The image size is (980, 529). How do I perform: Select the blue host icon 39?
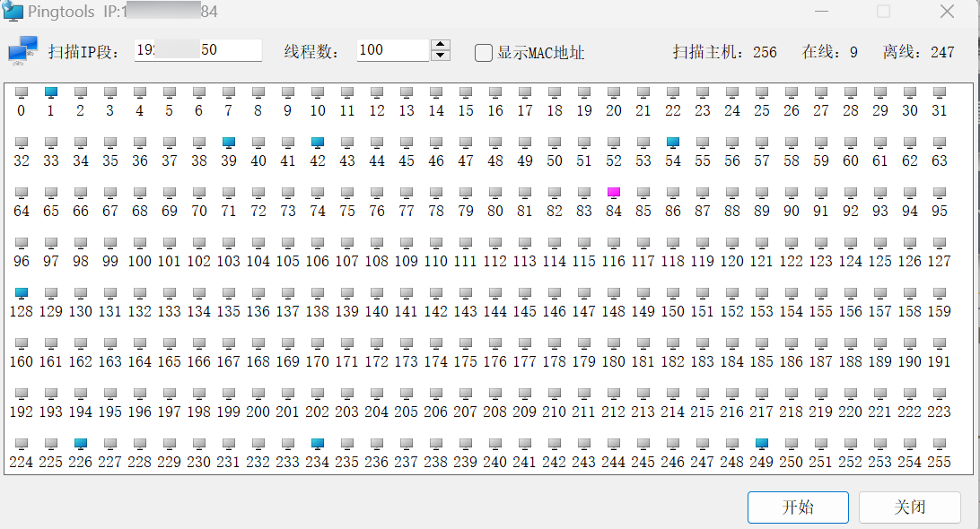point(229,143)
